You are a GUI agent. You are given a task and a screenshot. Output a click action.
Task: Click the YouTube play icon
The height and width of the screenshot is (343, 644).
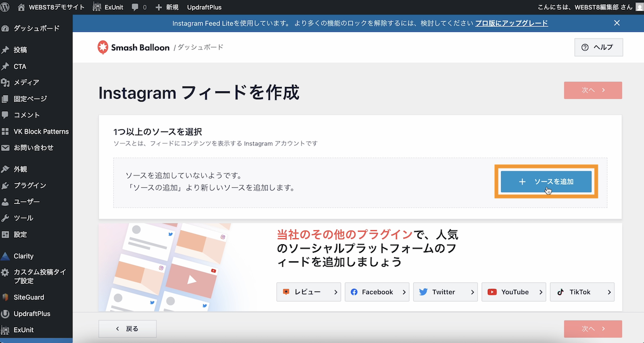[493, 292]
